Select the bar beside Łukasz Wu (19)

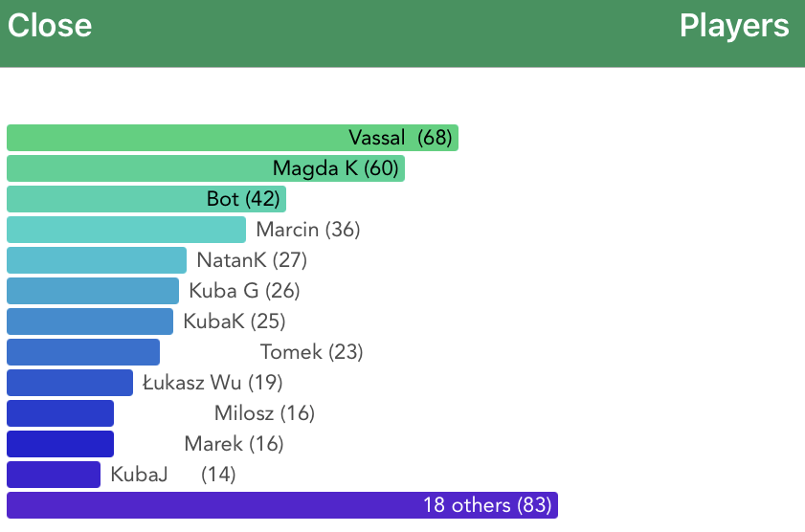point(70,383)
